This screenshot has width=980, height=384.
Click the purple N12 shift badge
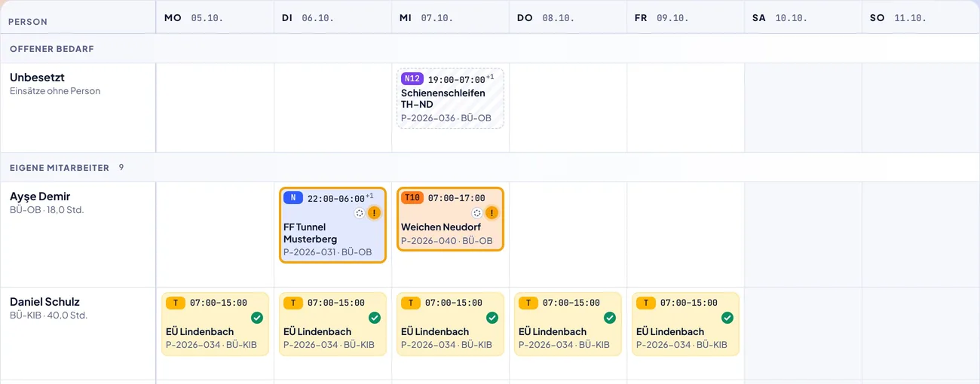pyautogui.click(x=412, y=78)
